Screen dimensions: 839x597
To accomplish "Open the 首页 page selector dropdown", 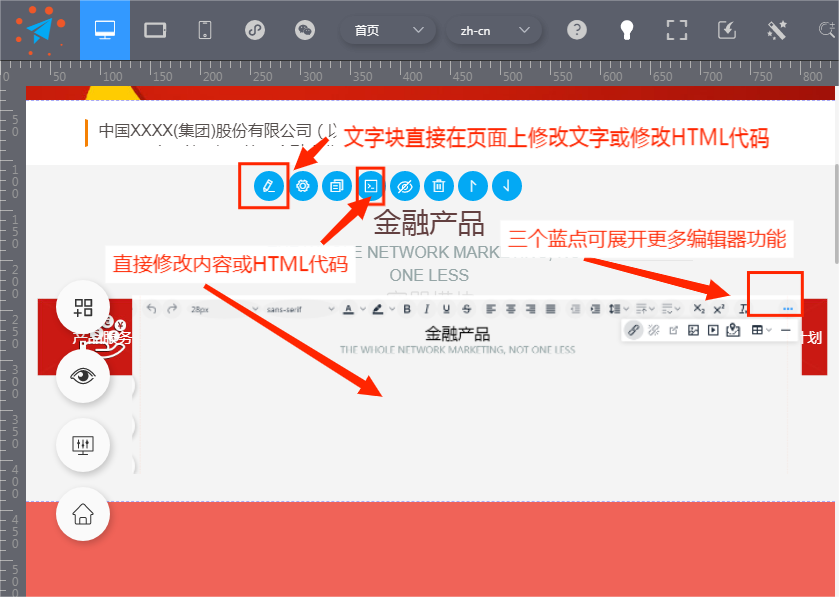I will click(388, 30).
